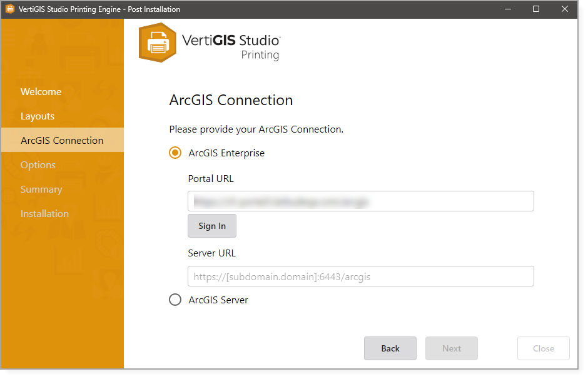This screenshot has width=588, height=379.
Task: Click the Close button at bottom right
Action: coord(544,348)
